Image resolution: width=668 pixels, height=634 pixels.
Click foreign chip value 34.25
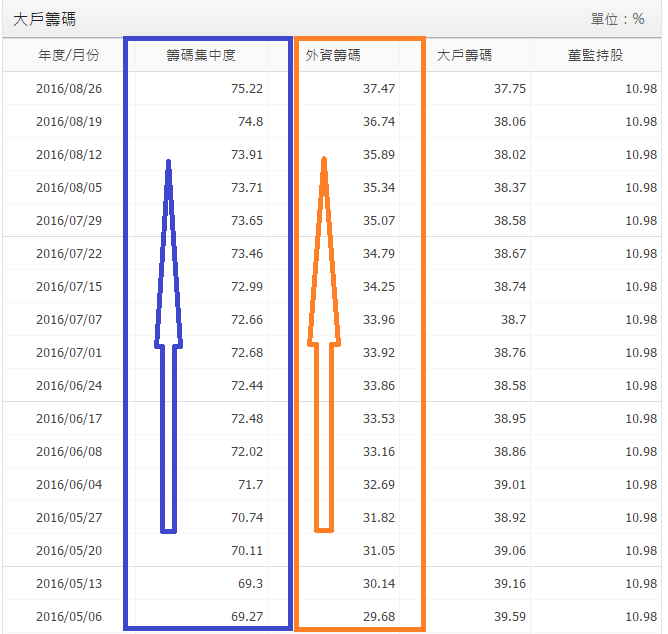pyautogui.click(x=379, y=287)
